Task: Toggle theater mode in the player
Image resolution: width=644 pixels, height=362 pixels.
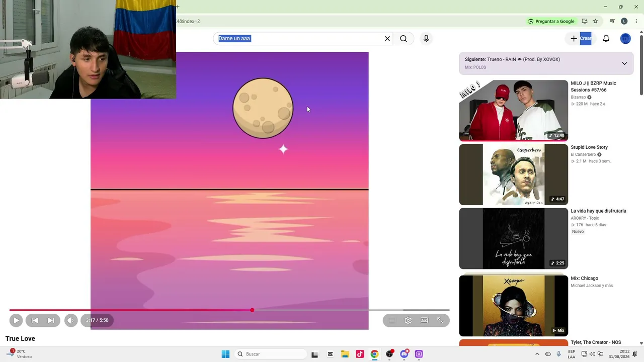Action: (x=424, y=320)
